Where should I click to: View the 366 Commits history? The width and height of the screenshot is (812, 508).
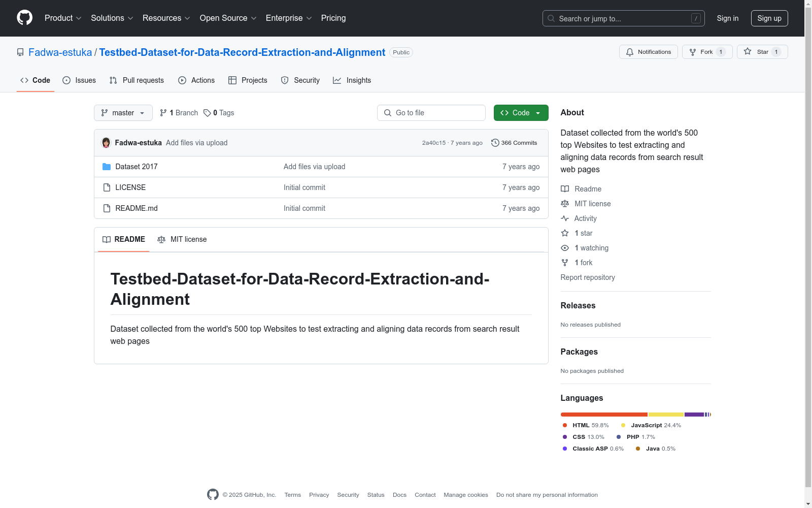click(x=514, y=143)
